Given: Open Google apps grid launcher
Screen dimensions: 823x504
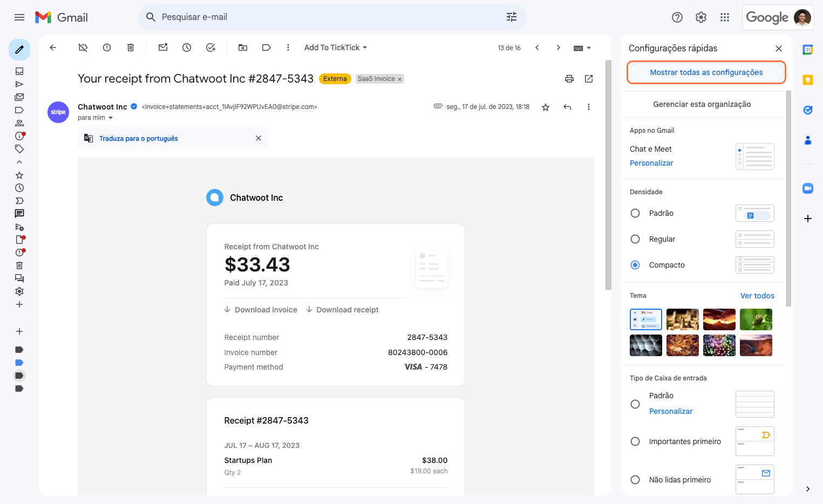Looking at the screenshot, I should 725,17.
